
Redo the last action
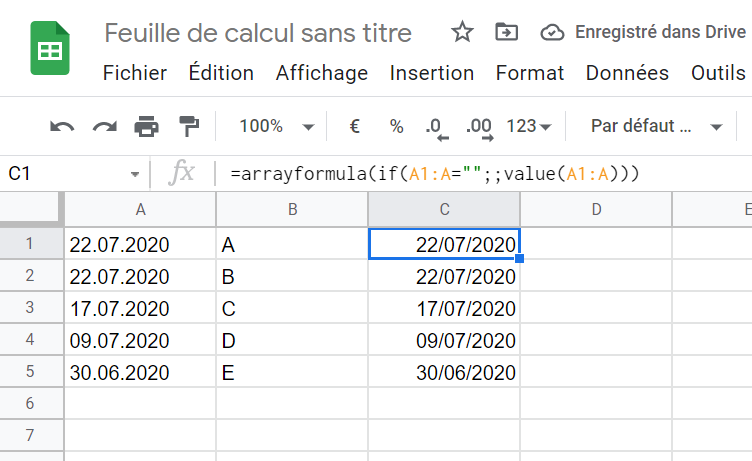105,127
